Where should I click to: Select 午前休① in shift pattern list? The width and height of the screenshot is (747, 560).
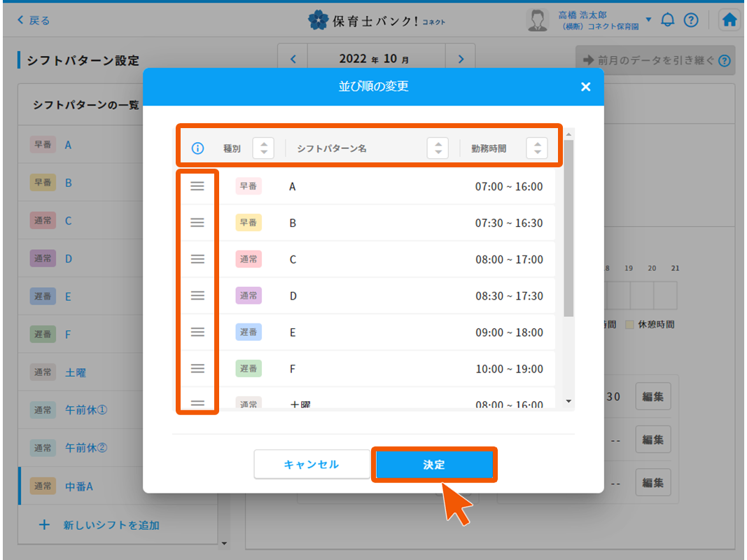85,410
